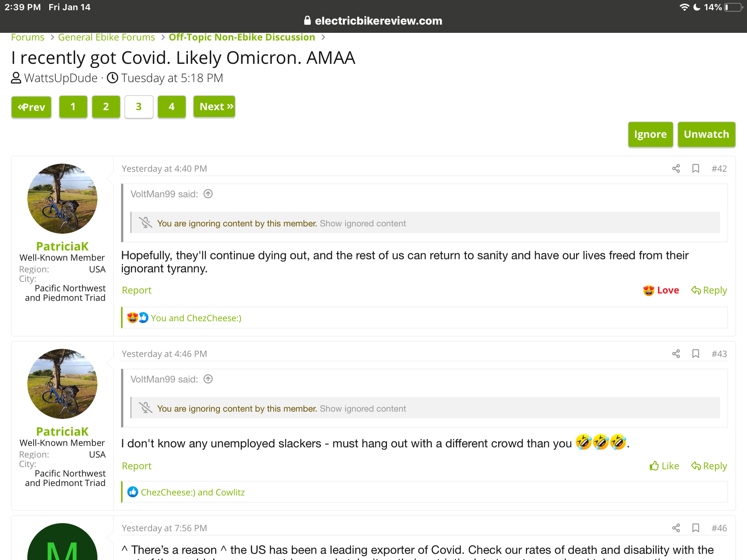The width and height of the screenshot is (747, 560).
Task: Show ignored content in post #42 quote
Action: point(363,223)
